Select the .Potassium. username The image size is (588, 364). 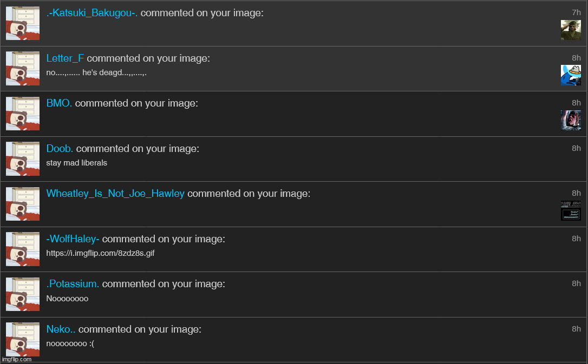point(73,284)
